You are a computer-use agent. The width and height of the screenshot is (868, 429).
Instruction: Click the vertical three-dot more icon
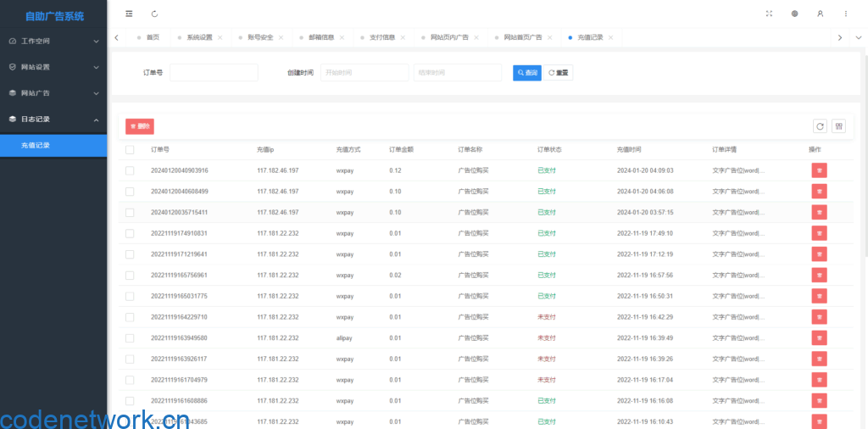845,14
